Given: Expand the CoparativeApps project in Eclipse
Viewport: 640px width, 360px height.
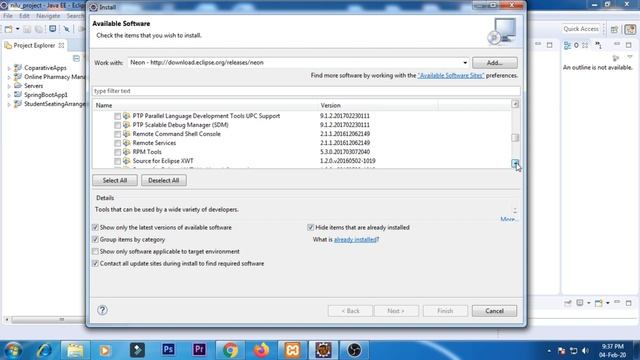Looking at the screenshot, I should tap(9, 68).
